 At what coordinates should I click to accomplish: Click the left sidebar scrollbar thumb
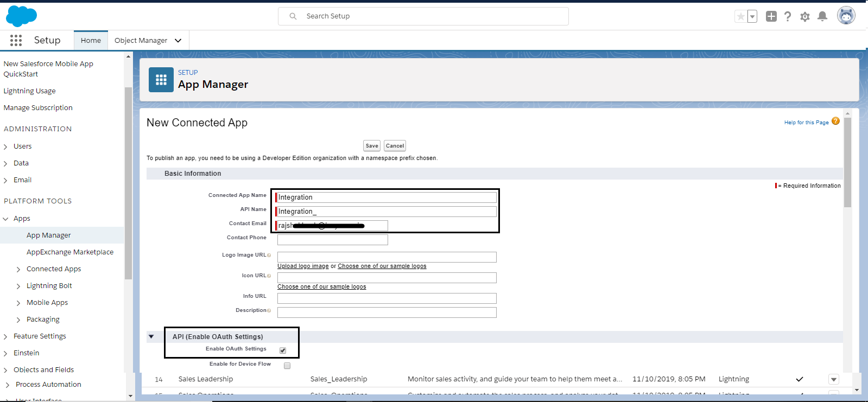pos(128,183)
